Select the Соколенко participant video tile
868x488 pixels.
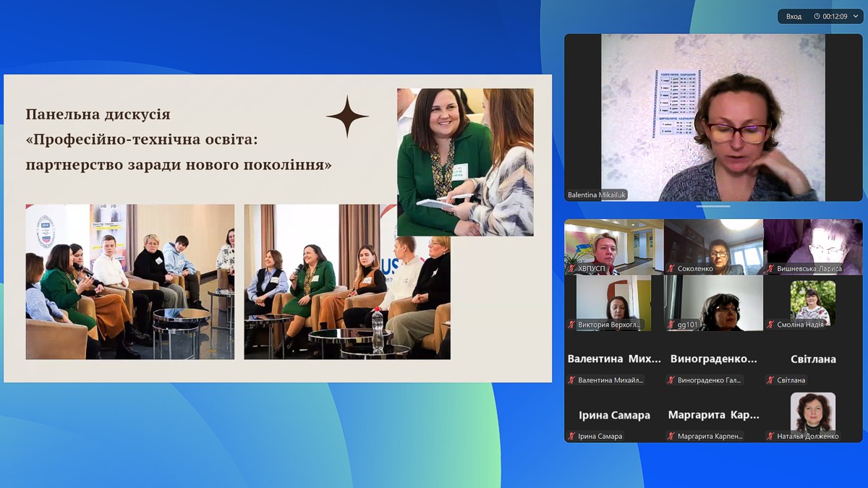(713, 247)
